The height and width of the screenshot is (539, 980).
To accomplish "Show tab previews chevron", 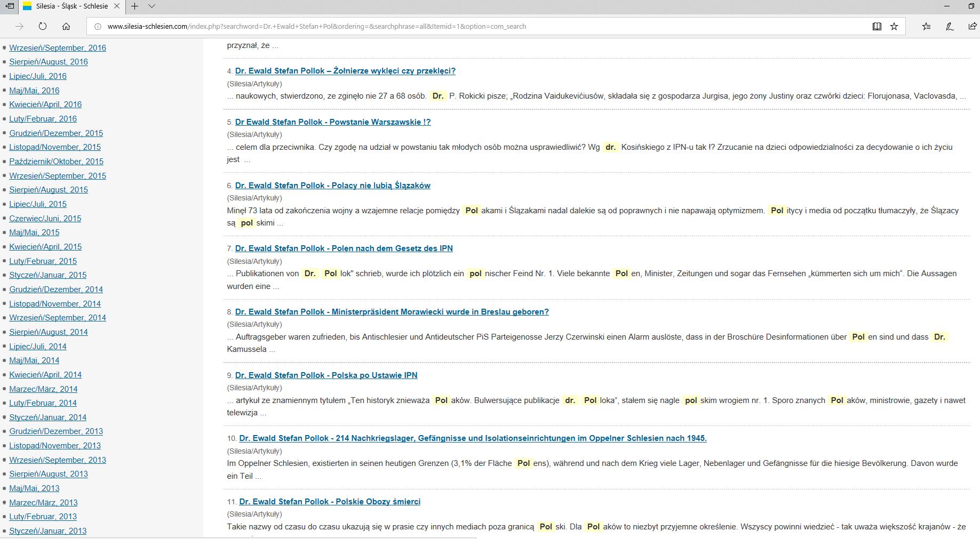I will pyautogui.click(x=152, y=6).
